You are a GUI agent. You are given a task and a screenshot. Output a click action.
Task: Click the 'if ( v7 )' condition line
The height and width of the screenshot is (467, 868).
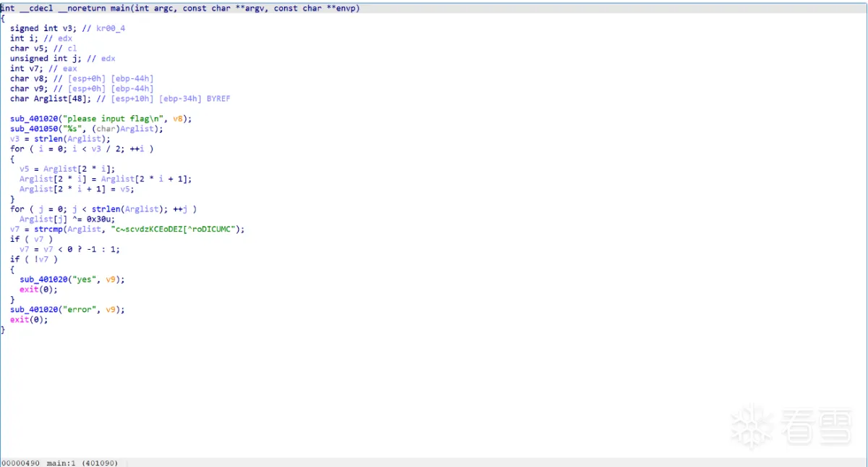(x=31, y=240)
